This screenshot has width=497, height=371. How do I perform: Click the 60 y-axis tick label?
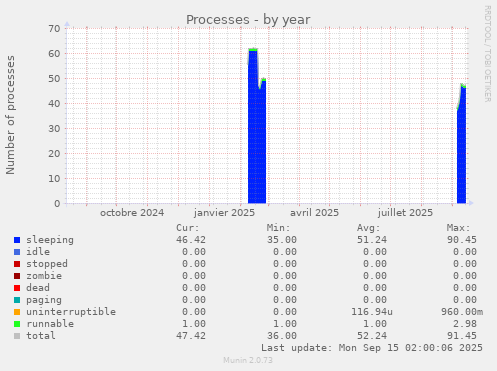pyautogui.click(x=54, y=54)
